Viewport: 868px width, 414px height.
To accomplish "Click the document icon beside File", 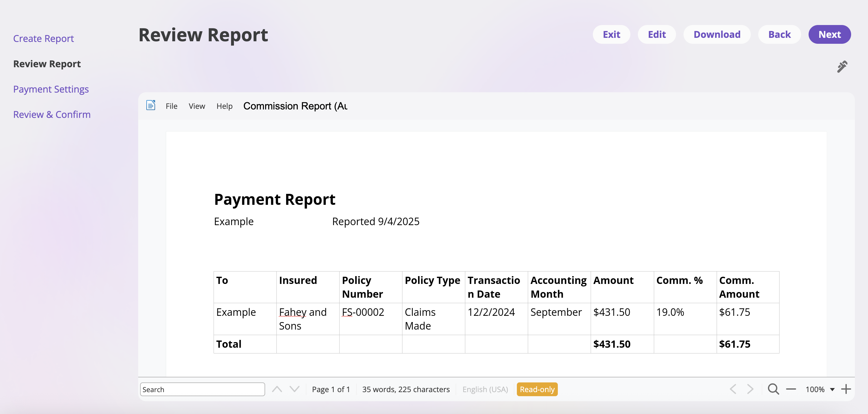I will tap(151, 105).
